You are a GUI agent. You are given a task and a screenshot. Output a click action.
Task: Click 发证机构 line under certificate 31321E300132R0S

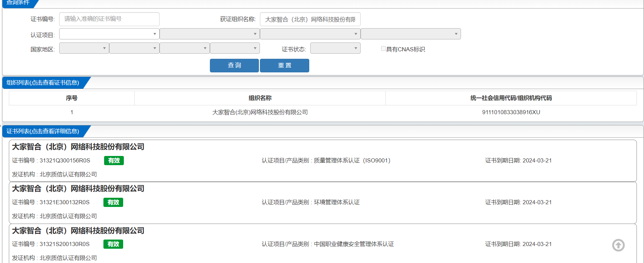pos(54,216)
